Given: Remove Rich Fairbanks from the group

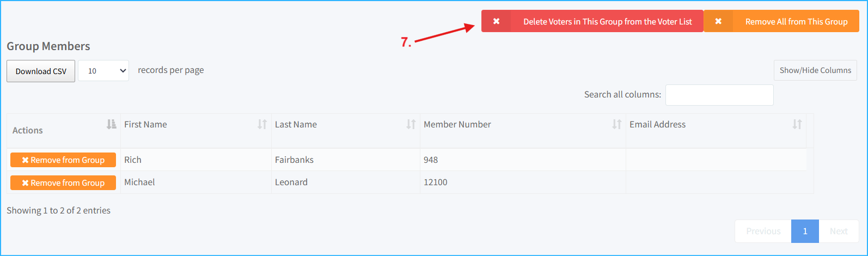Looking at the screenshot, I should point(63,160).
